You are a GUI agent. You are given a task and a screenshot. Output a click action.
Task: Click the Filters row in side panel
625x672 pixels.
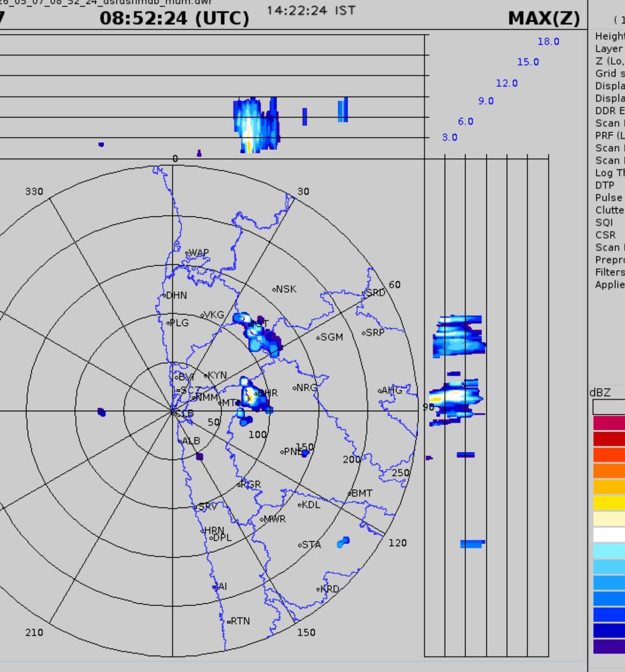(x=610, y=272)
